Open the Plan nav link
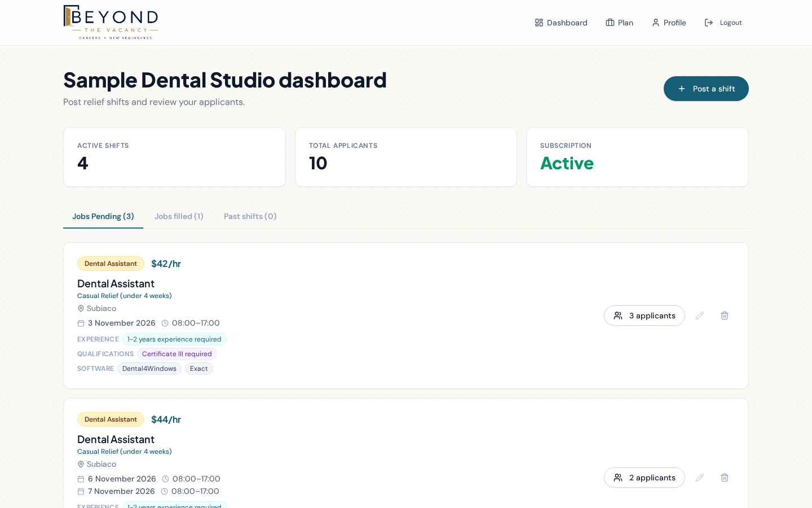Screen dimensions: 812x508 [x=620, y=23]
